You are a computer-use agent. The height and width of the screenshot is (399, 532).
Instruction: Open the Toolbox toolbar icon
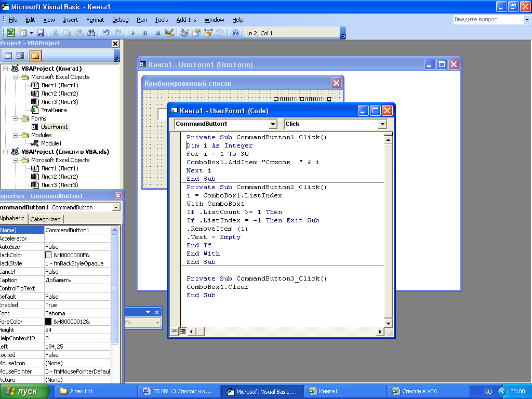click(x=220, y=33)
